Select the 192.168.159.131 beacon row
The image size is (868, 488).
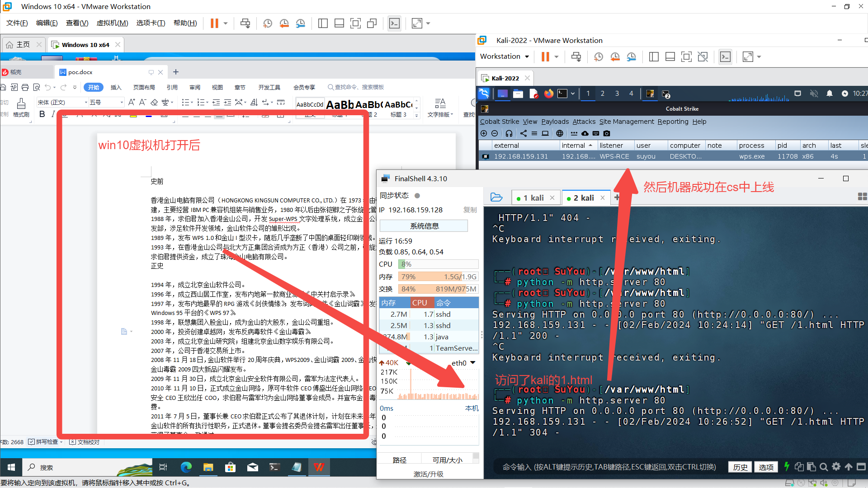click(x=521, y=156)
